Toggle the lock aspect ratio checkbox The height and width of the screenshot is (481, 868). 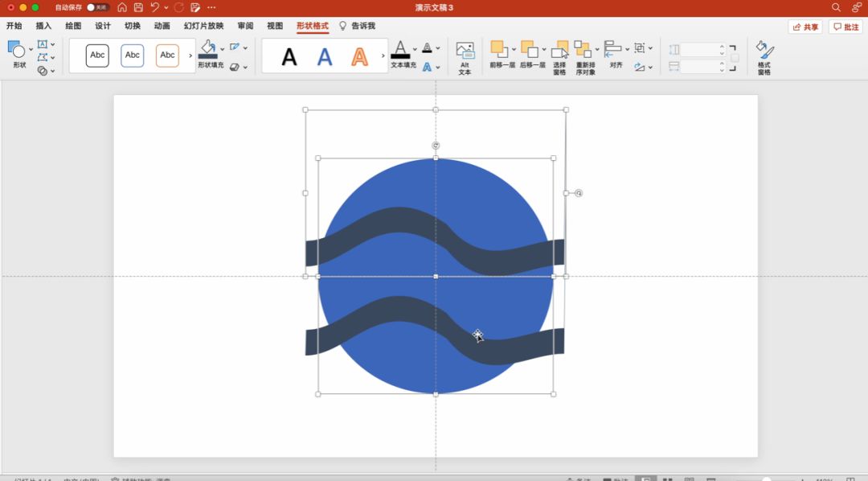coord(735,58)
